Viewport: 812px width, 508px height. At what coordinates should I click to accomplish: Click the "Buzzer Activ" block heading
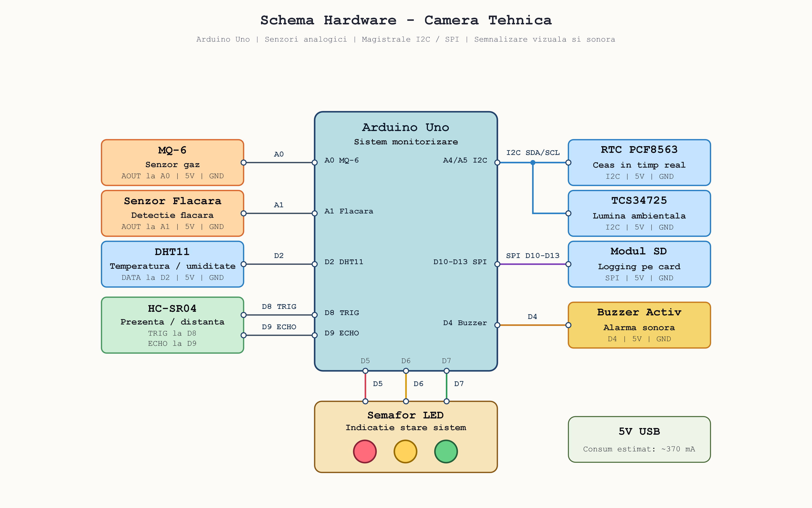(x=639, y=312)
